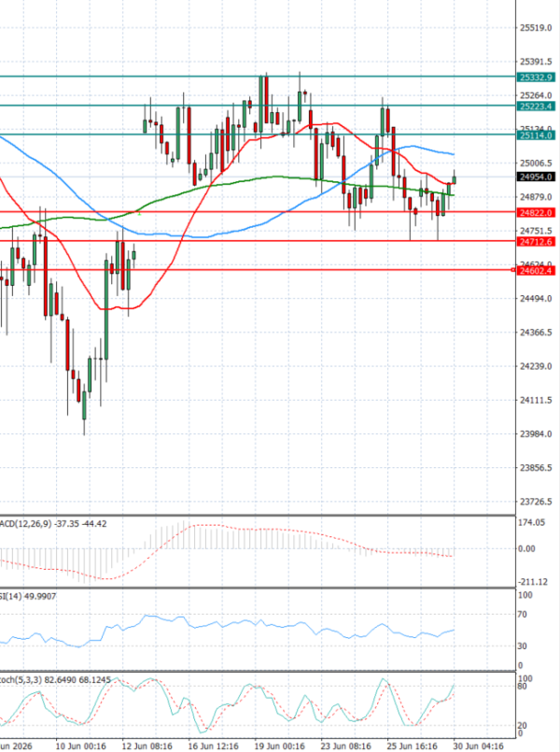Click the teal 25114.0 level label
The image size is (560, 752).
click(x=536, y=135)
